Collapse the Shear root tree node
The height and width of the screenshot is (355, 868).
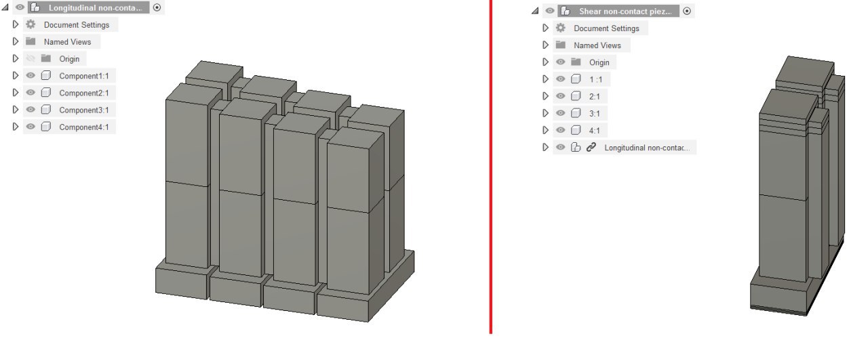tap(535, 12)
